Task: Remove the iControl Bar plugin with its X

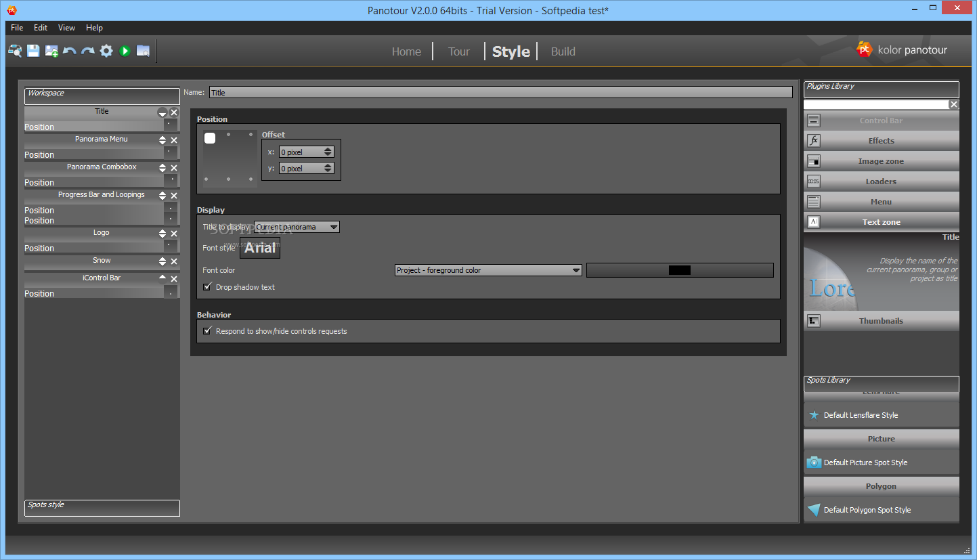Action: (174, 279)
